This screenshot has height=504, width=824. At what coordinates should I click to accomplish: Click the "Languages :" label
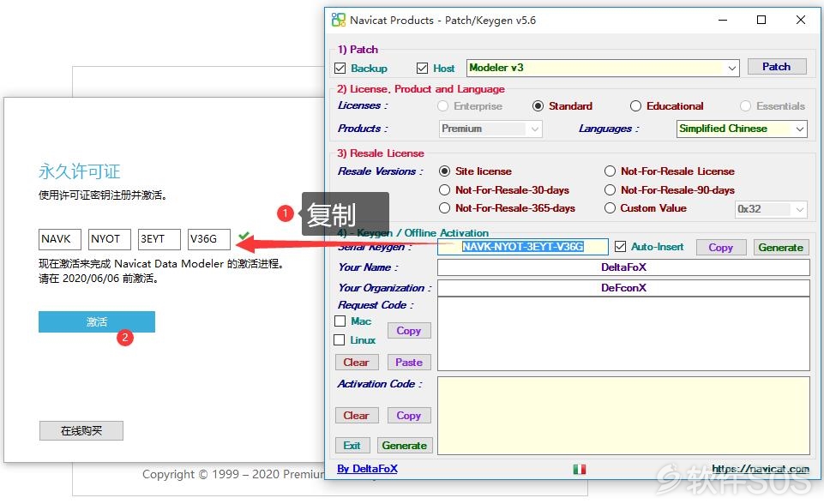point(609,129)
